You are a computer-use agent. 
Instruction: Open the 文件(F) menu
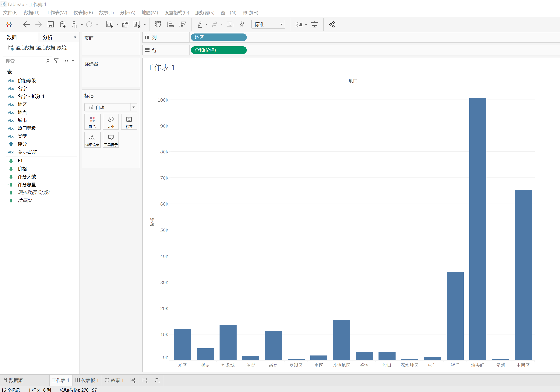(10, 13)
